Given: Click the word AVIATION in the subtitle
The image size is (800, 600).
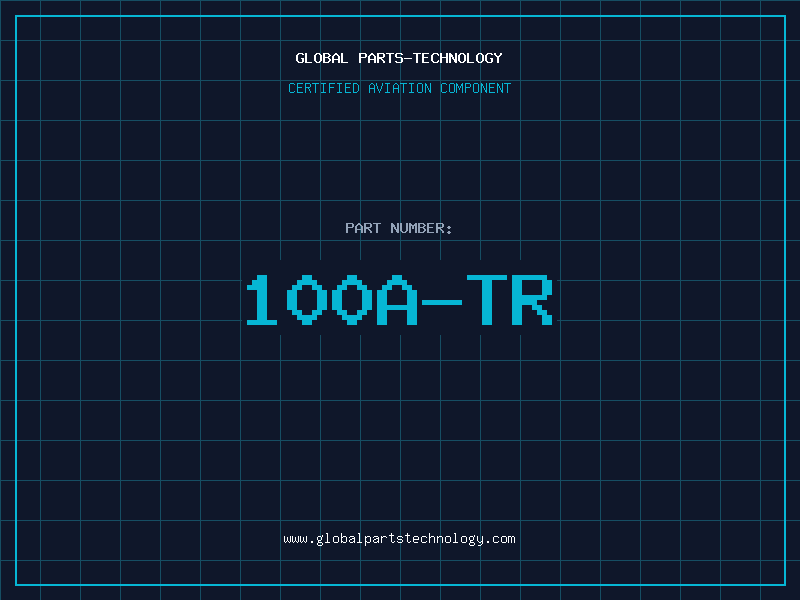Looking at the screenshot, I should pyautogui.click(x=400, y=88).
